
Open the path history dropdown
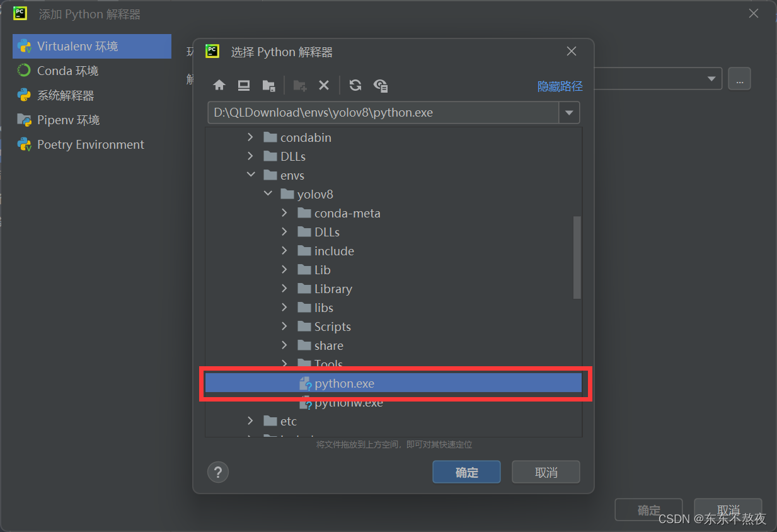click(569, 113)
